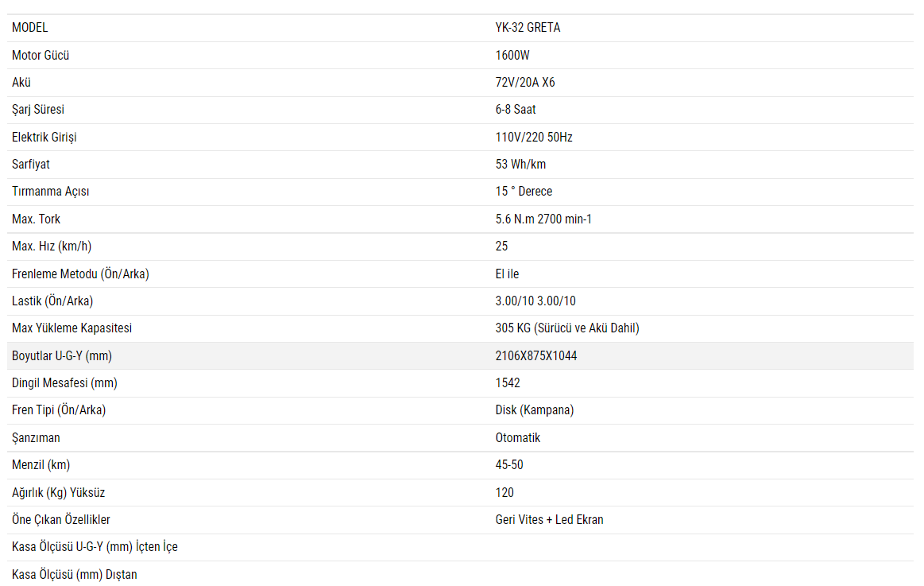Select the Ağırlık (Kg) Yüksüz label

coord(58,493)
